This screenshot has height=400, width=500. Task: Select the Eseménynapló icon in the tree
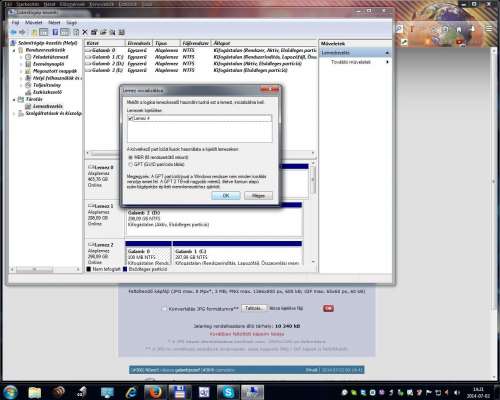[28, 64]
